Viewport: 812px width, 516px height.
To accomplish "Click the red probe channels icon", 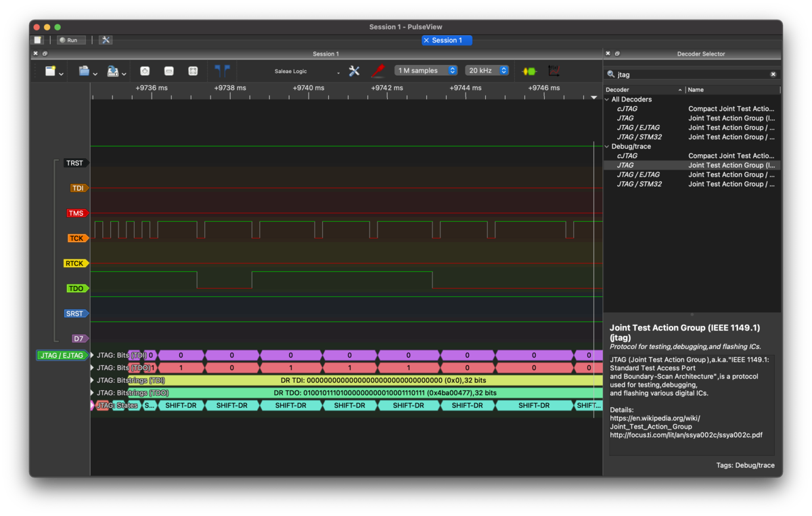I will pyautogui.click(x=378, y=71).
